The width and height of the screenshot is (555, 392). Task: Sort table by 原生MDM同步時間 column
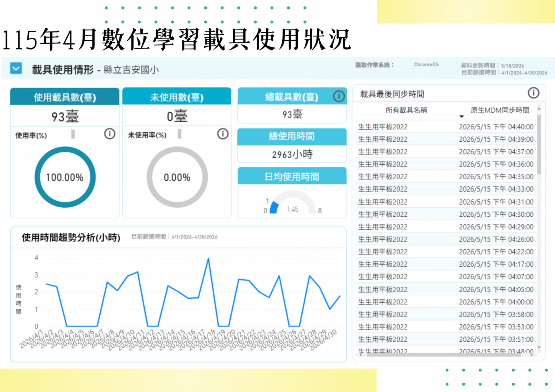(x=500, y=110)
